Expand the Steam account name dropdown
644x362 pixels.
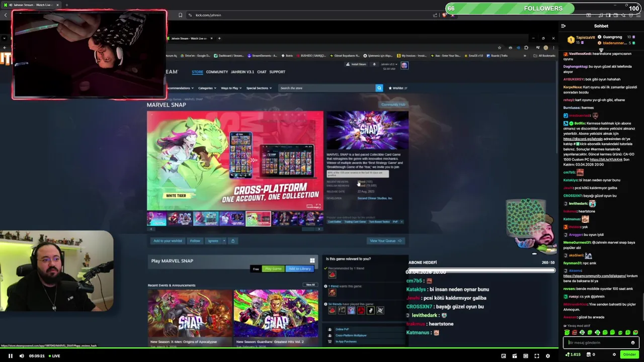point(389,64)
